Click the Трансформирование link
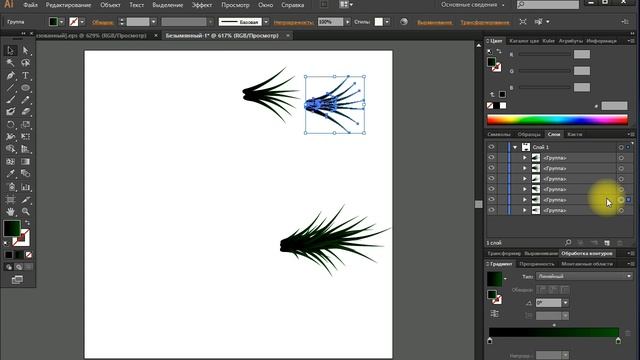Screen dimensions: 640x360 [x=485, y=22]
